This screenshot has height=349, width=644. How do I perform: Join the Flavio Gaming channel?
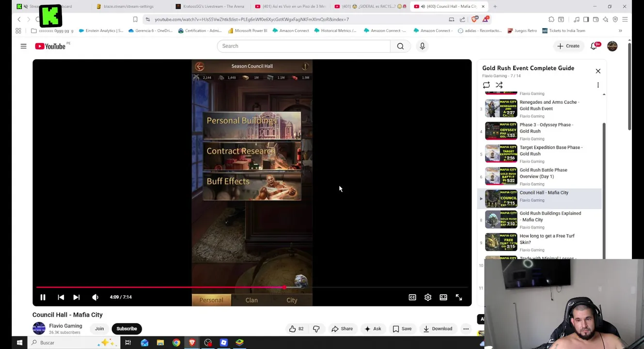(99, 329)
